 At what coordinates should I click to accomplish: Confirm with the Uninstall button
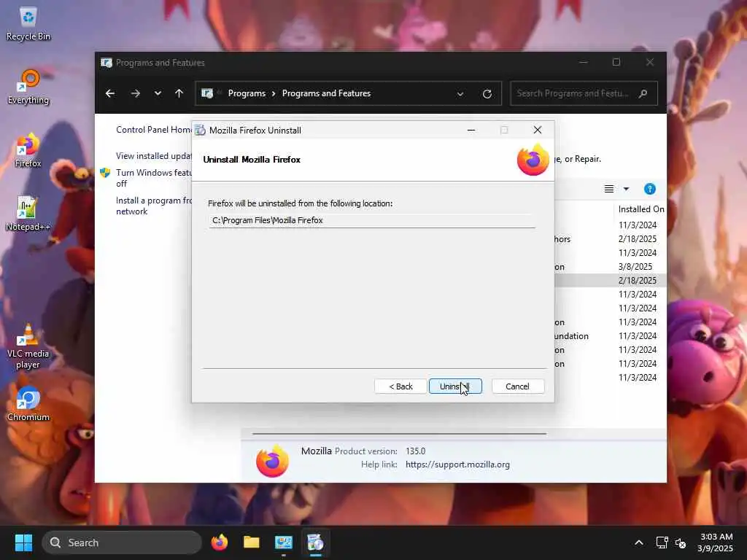[455, 386]
